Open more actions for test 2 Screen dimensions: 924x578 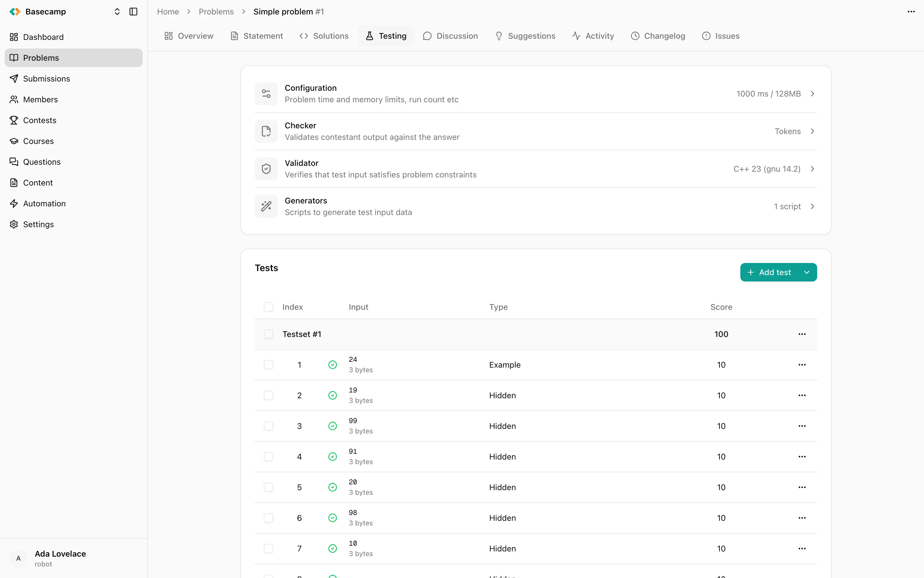click(802, 395)
